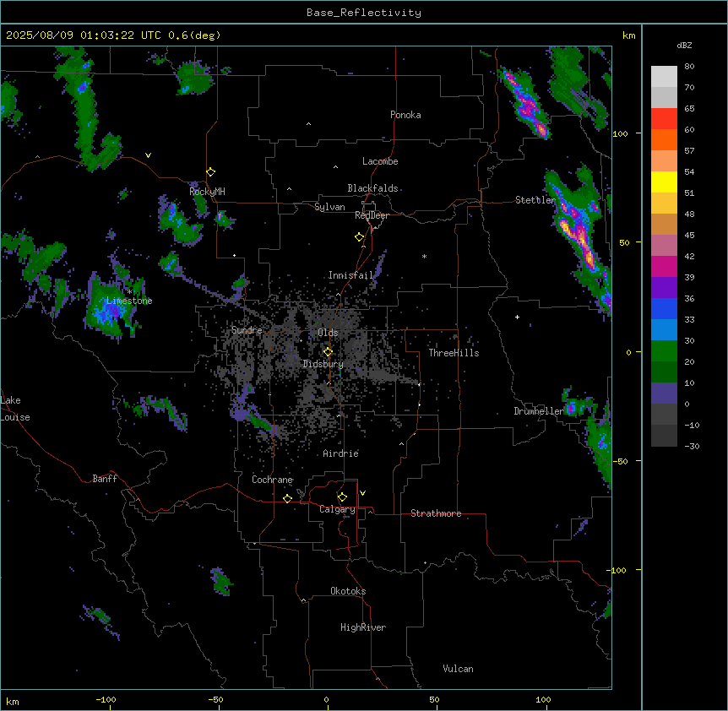Click the 45 value in the dBZ legend
This screenshot has width=728, height=711.
pyautogui.click(x=689, y=236)
